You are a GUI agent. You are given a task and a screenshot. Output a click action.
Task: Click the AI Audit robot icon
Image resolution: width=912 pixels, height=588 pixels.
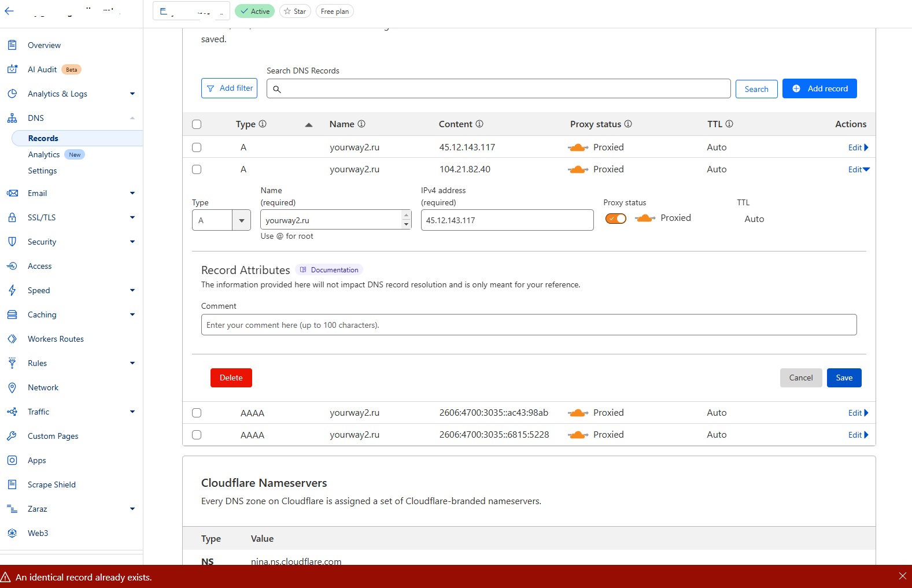12,69
